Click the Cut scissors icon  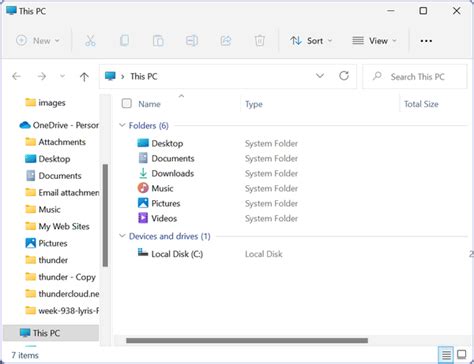tap(90, 41)
